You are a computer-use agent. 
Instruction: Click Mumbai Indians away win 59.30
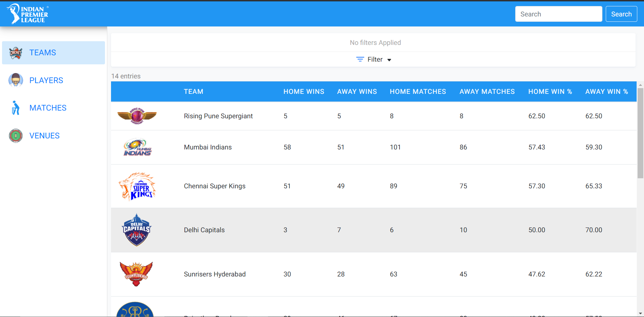click(594, 147)
